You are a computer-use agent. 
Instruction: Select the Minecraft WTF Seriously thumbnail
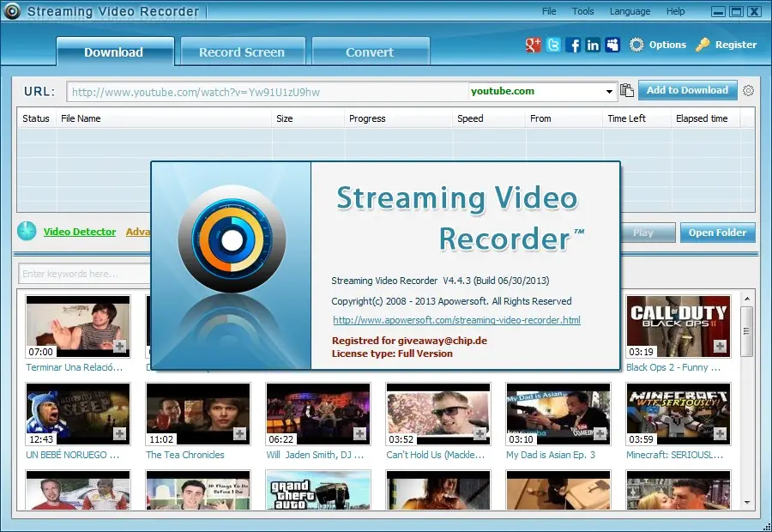(x=679, y=414)
